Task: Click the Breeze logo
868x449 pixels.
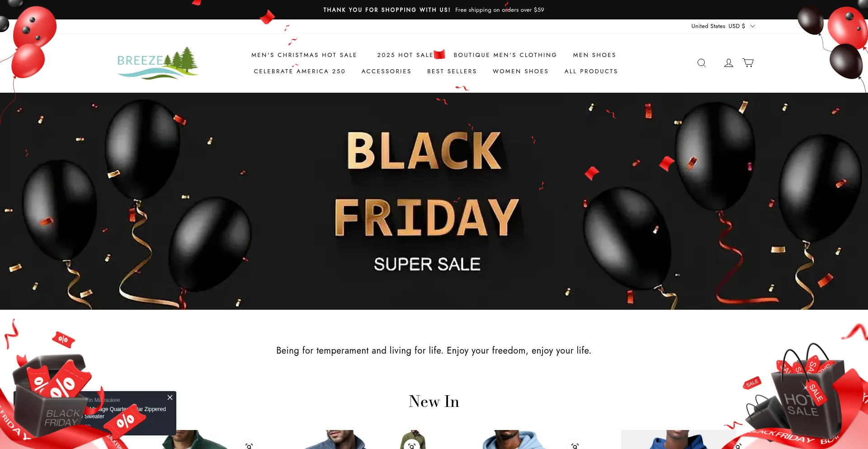Action: point(158,63)
